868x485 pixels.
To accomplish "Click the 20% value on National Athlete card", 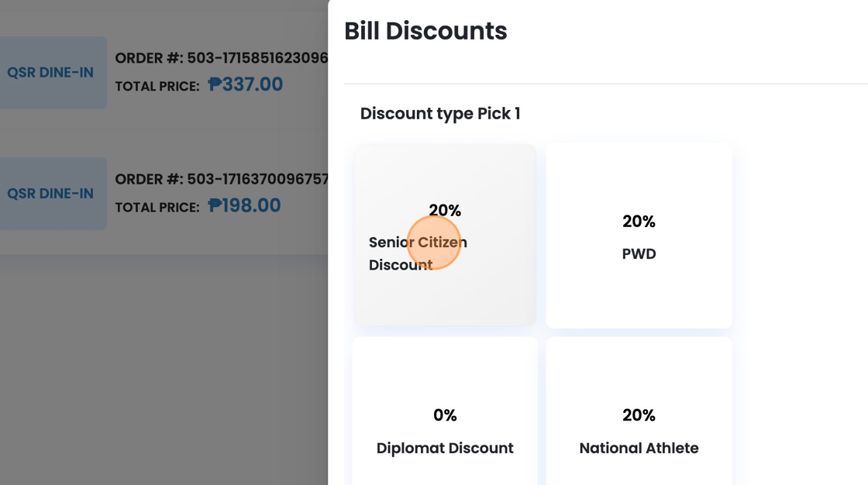I will coord(639,415).
